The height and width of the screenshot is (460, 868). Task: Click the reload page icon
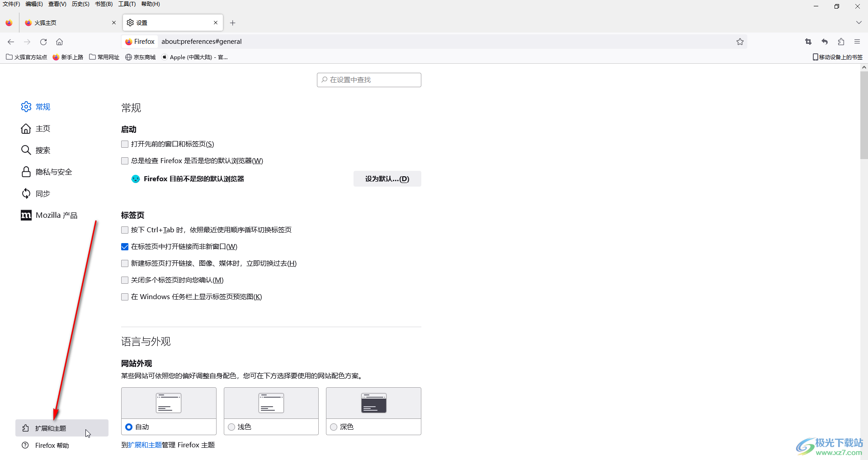[43, 42]
